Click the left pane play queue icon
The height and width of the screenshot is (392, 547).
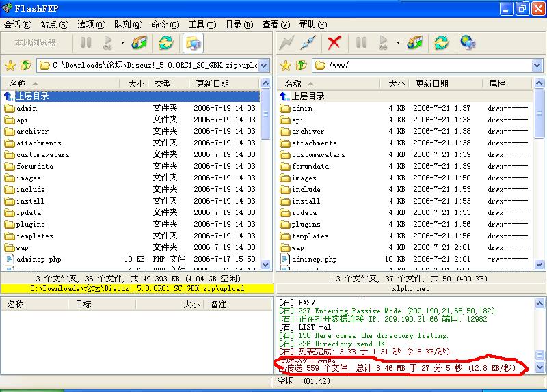108,43
